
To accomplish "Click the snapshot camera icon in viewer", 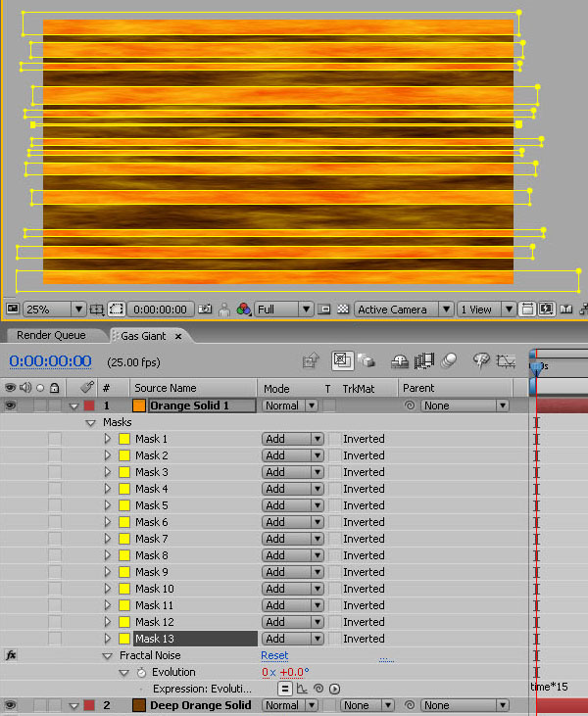I will coord(205,310).
